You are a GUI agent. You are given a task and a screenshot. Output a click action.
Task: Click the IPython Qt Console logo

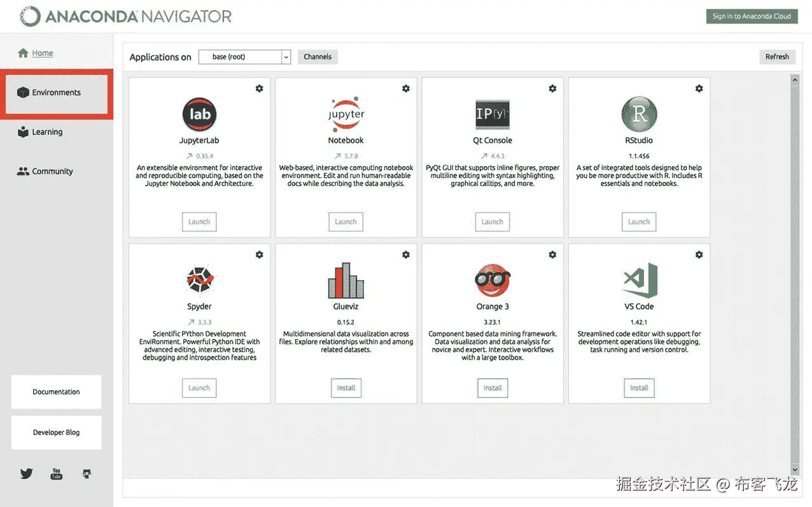(x=493, y=114)
